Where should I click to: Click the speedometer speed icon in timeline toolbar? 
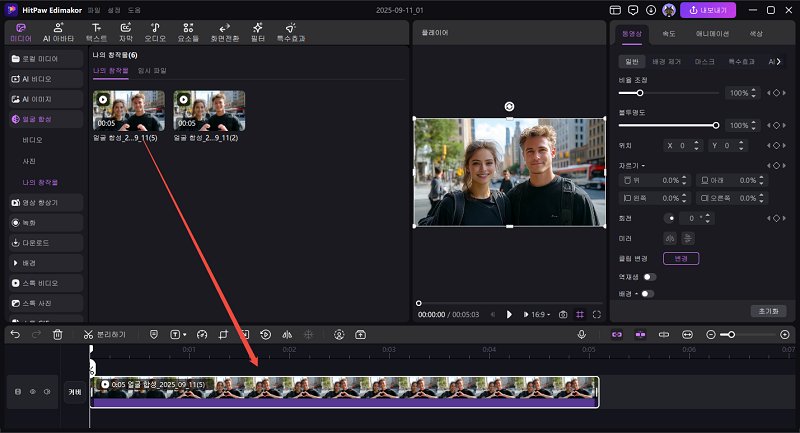pos(202,335)
